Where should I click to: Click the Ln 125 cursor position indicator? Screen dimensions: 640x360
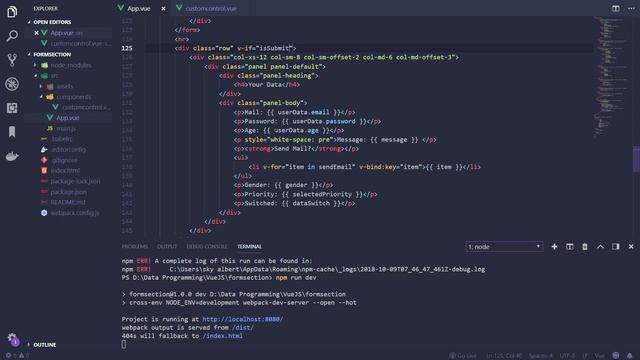504,356
